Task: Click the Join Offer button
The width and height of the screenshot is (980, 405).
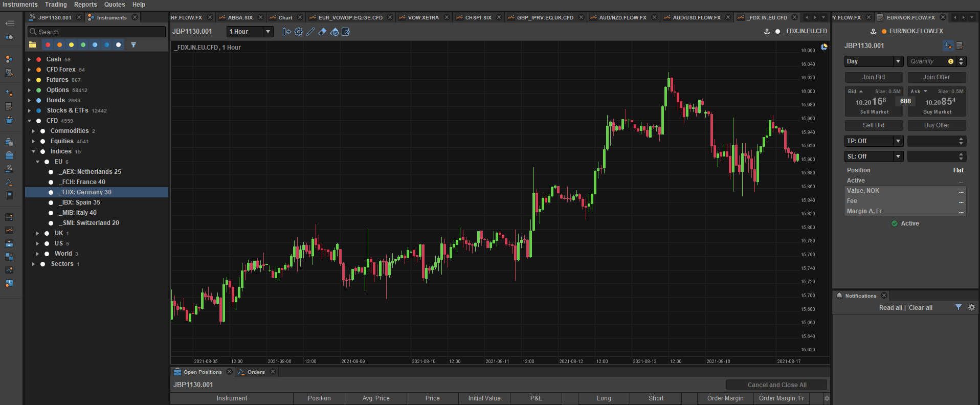Action: [937, 77]
